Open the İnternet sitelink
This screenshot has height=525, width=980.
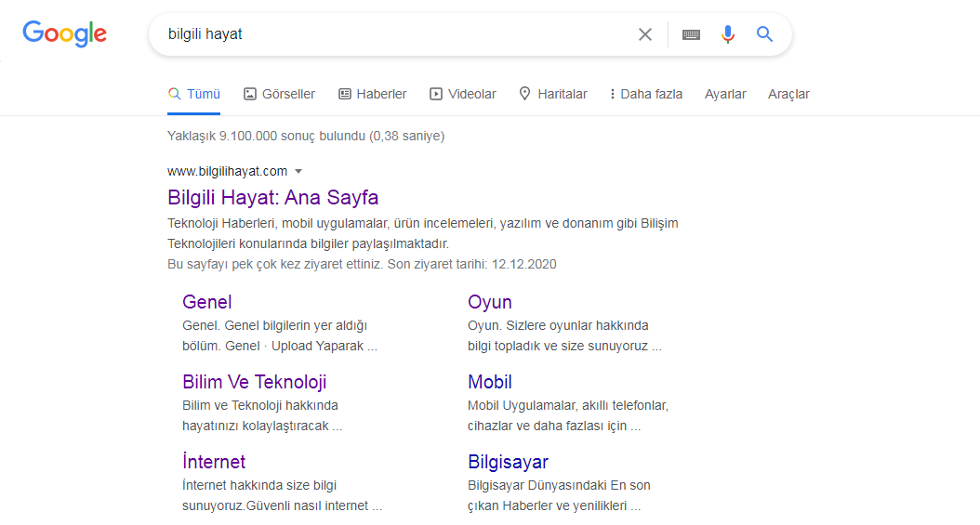(x=214, y=462)
